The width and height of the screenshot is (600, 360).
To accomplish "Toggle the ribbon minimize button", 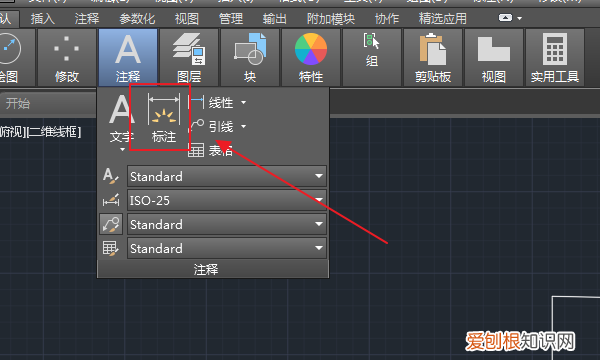I will [505, 18].
